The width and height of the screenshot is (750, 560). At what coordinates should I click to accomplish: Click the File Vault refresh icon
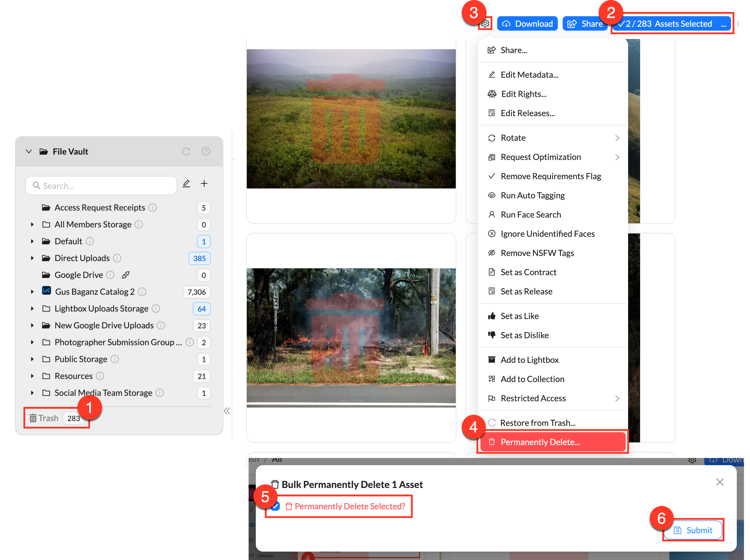(x=186, y=152)
